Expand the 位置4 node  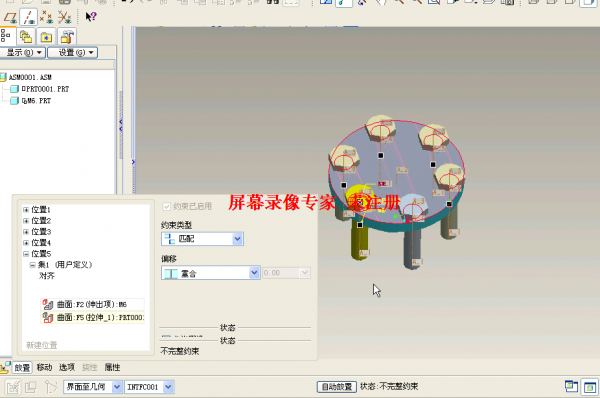pyautogui.click(x=26, y=243)
